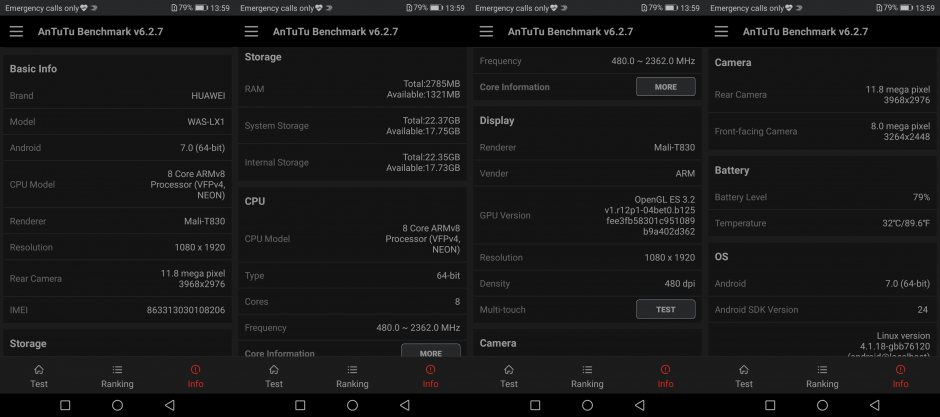Tap Android back triangle on Basic Info screen
This screenshot has height=417, width=940.
pos(169,406)
